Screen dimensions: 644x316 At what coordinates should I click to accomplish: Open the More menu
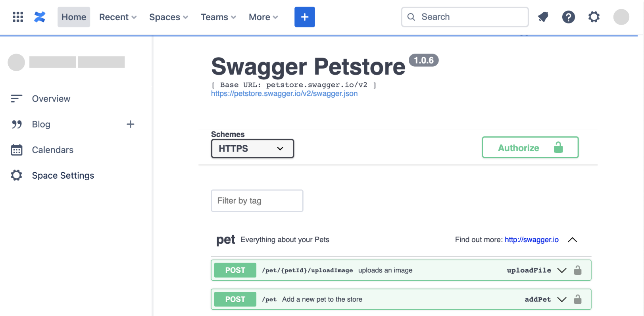coord(263,17)
